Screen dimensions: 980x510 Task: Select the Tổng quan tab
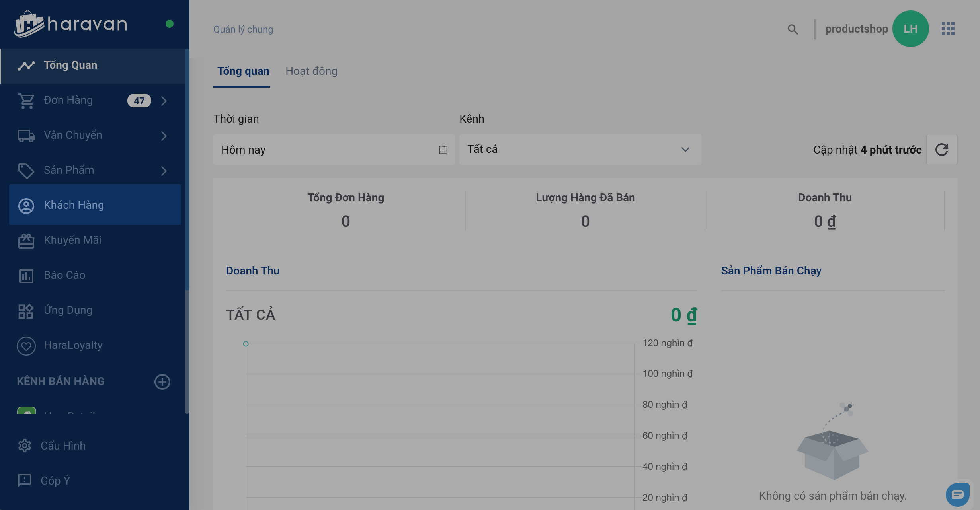pos(243,71)
